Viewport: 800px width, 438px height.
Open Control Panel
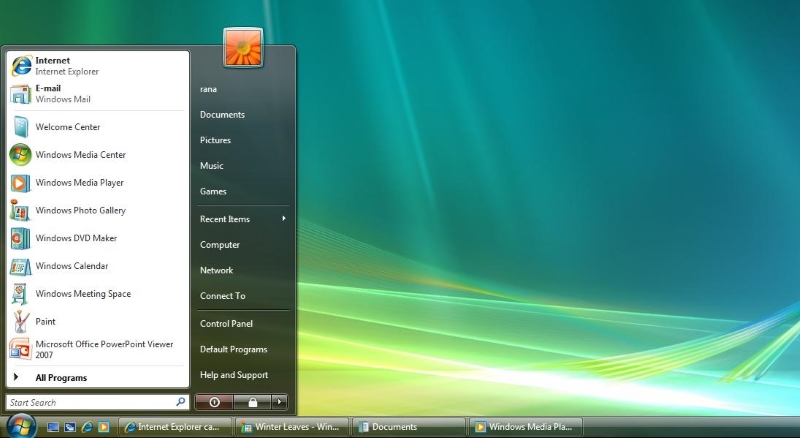[x=227, y=324]
